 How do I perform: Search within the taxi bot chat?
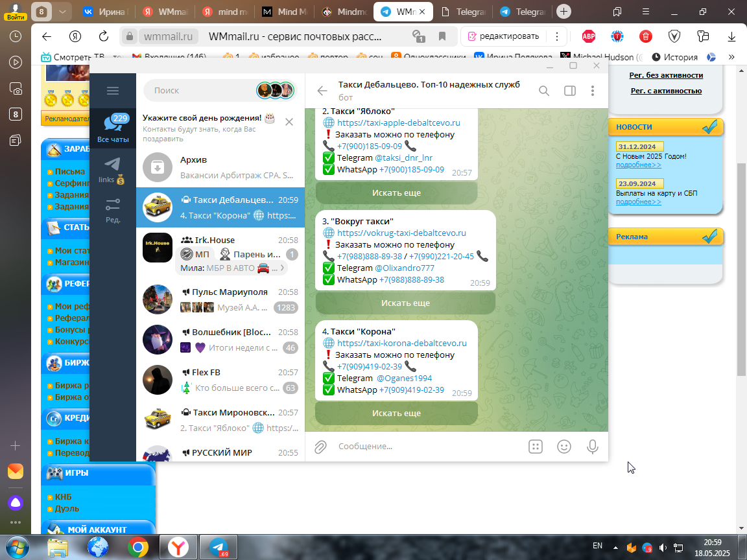click(543, 91)
